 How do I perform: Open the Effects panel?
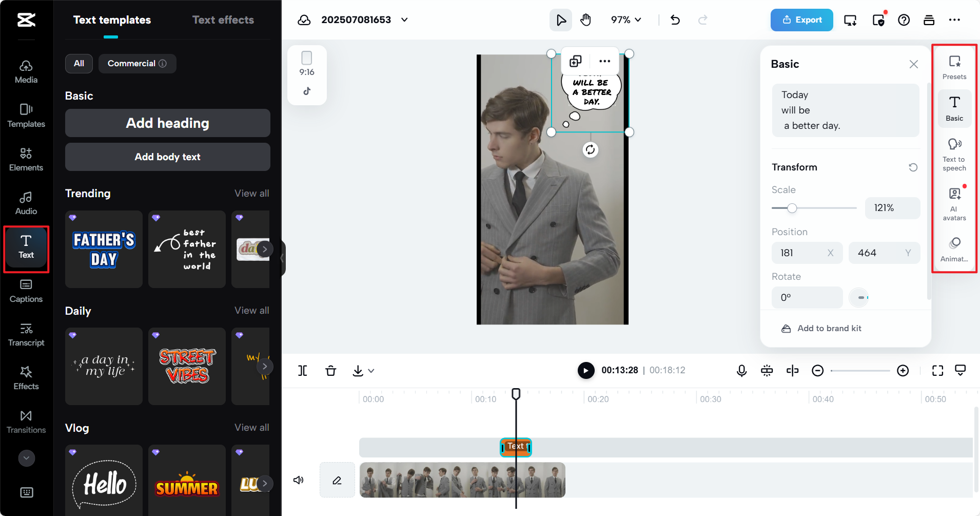pyautogui.click(x=26, y=378)
